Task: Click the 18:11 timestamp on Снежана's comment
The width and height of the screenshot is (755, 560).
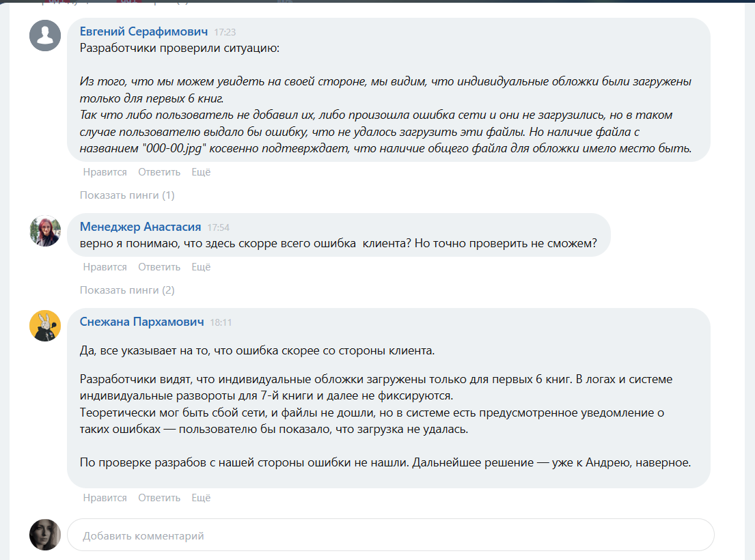Action: click(221, 322)
